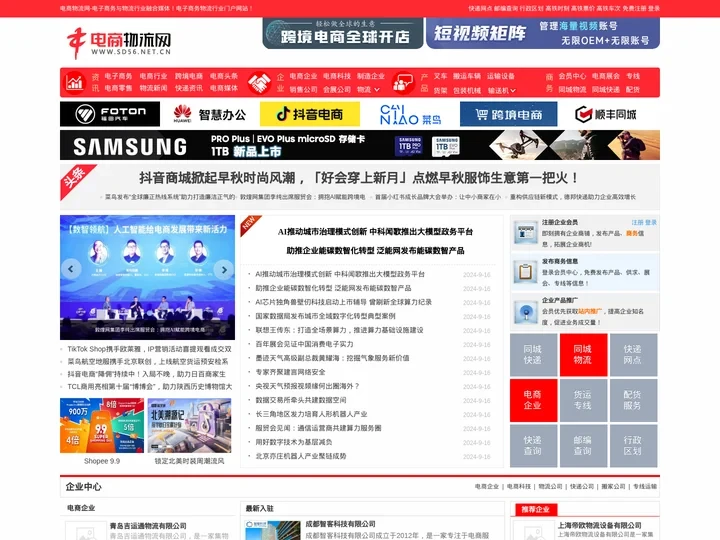Open article 北京亦庄机器人产业聚链成势
The width and height of the screenshot is (720, 540).
click(301, 456)
